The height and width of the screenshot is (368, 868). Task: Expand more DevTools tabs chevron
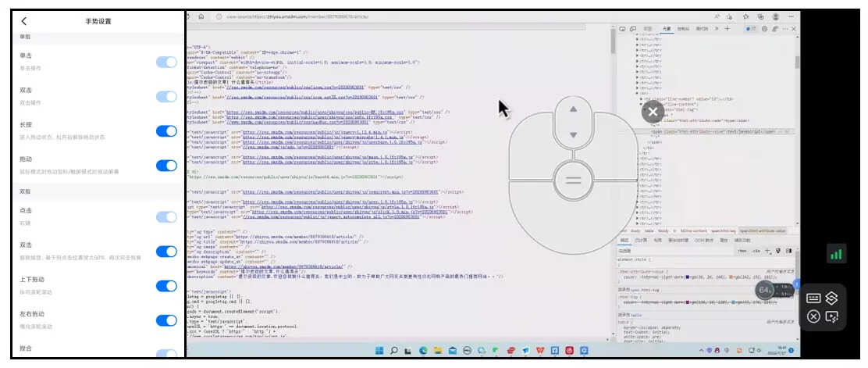click(717, 28)
